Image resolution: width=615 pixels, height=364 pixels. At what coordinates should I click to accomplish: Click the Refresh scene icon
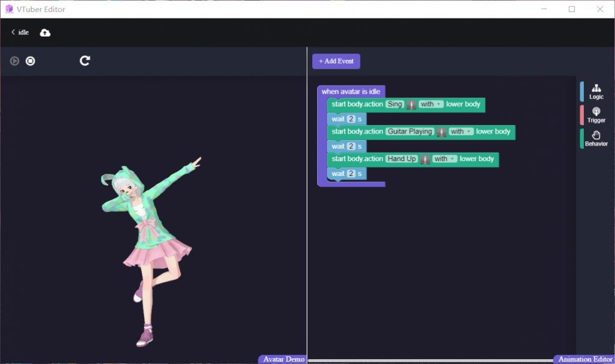(85, 60)
